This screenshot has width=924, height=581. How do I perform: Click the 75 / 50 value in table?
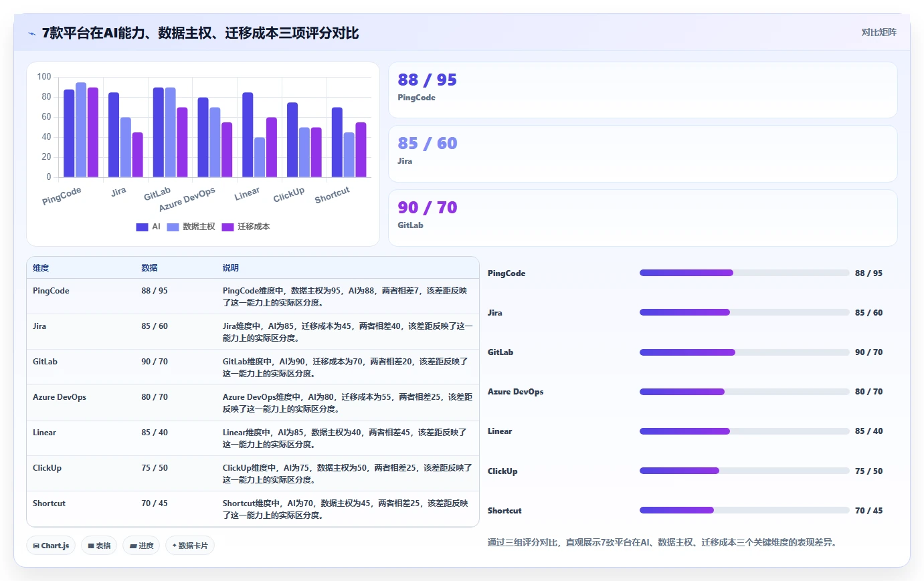pyautogui.click(x=155, y=468)
